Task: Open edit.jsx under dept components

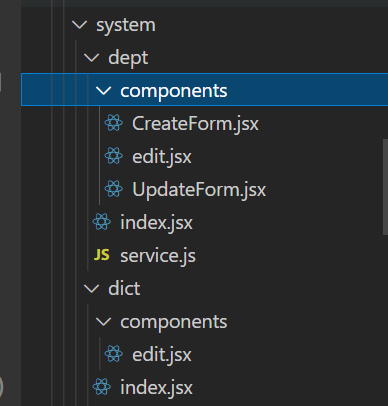Action: coord(162,157)
